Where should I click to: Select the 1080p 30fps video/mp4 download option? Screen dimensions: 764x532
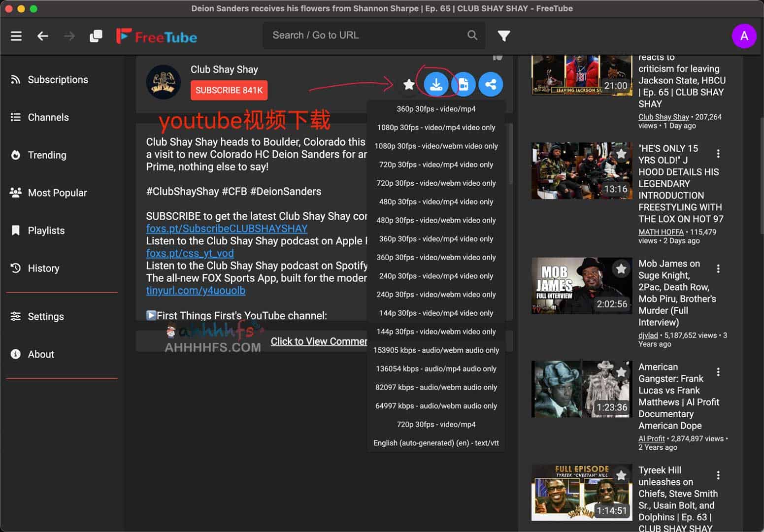pyautogui.click(x=436, y=127)
